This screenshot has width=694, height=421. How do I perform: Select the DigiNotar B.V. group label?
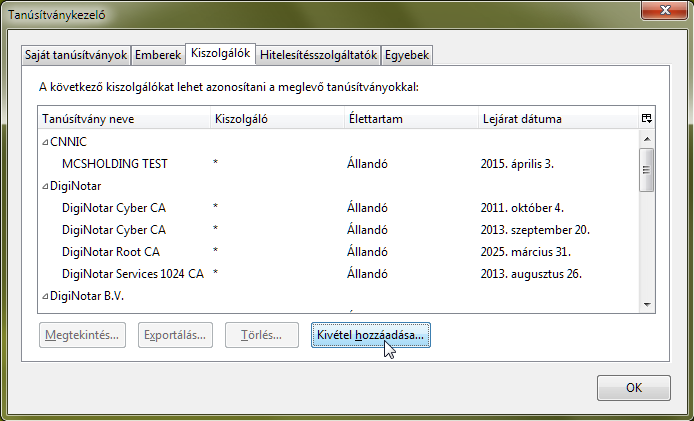(87, 296)
